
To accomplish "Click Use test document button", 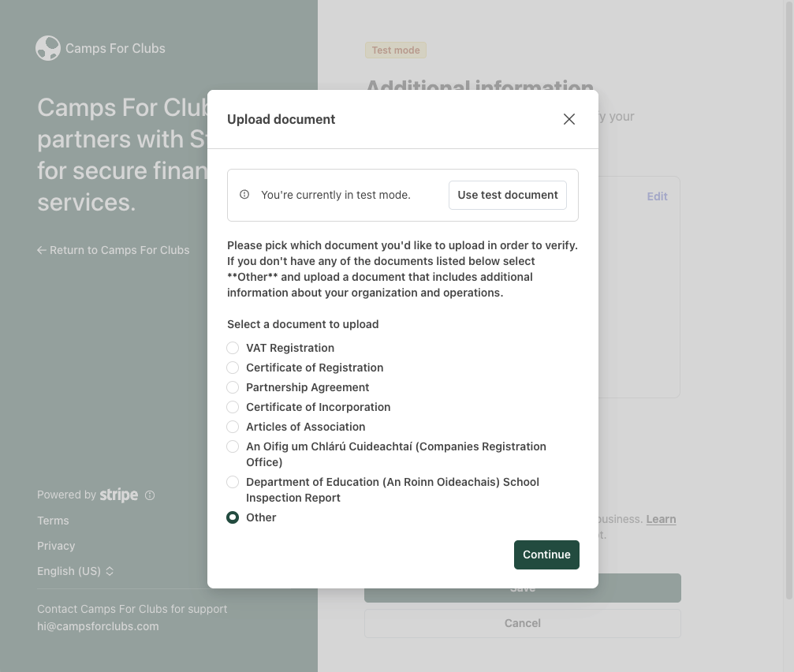I will [508, 195].
